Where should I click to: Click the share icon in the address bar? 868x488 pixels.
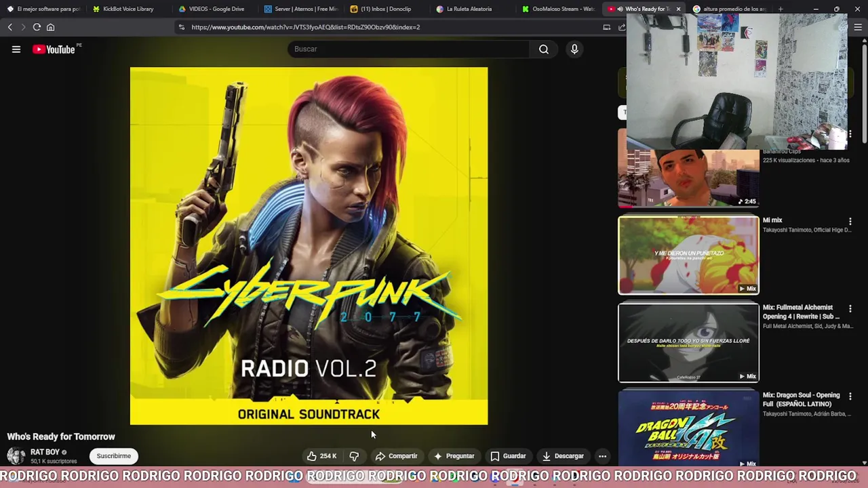pyautogui.click(x=621, y=27)
